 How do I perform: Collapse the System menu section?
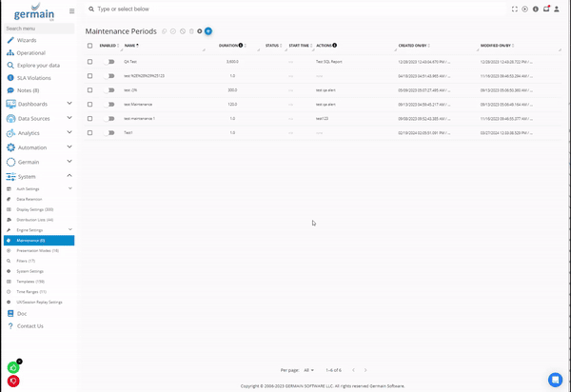pyautogui.click(x=69, y=176)
